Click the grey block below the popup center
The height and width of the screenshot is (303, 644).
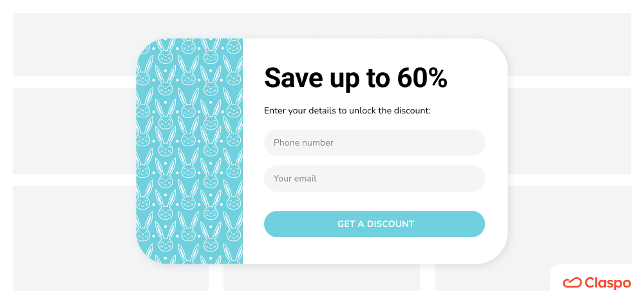[321, 277]
